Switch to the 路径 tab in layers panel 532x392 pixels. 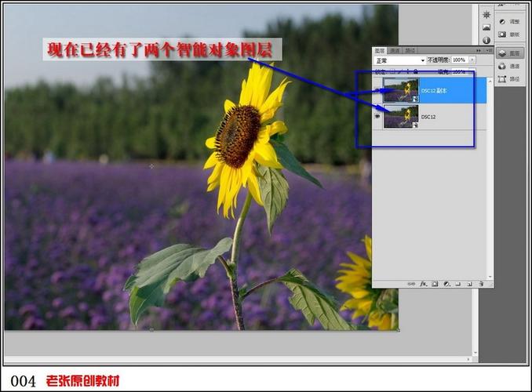(410, 50)
